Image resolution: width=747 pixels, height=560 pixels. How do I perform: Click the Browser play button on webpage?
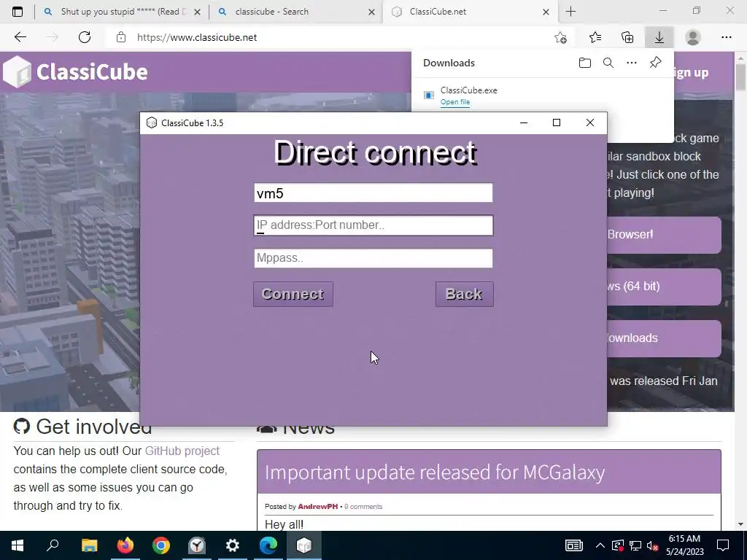click(x=664, y=234)
